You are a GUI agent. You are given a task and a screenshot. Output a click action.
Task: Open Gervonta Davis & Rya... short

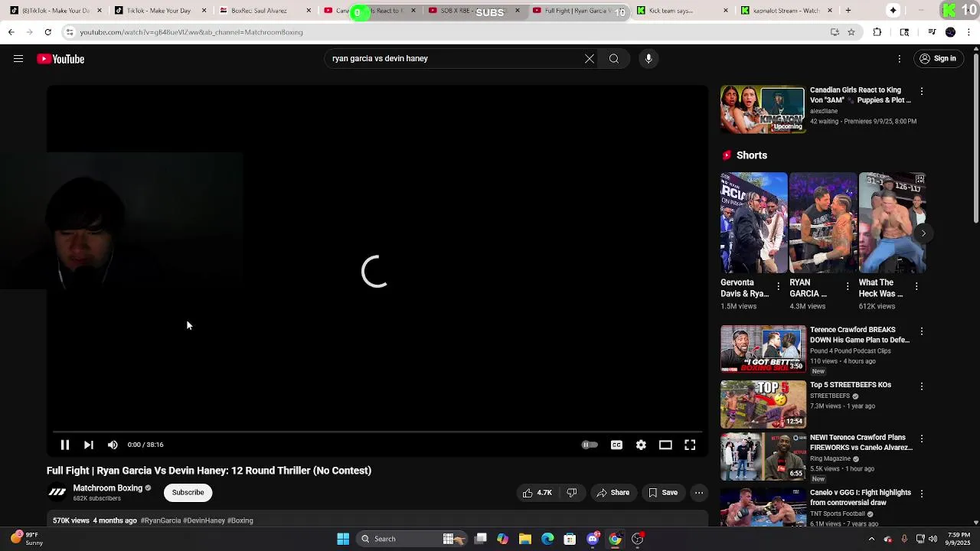pos(753,223)
